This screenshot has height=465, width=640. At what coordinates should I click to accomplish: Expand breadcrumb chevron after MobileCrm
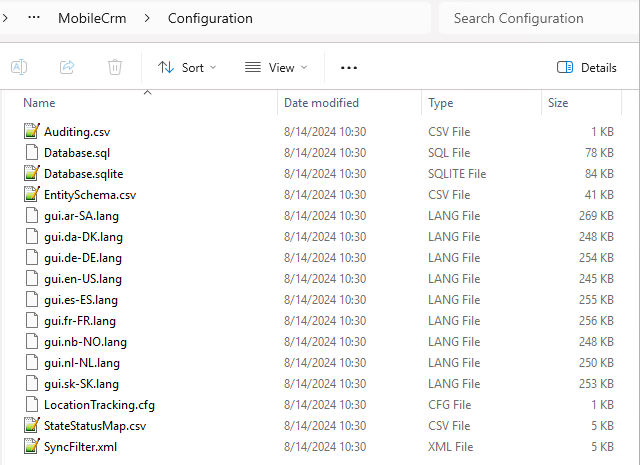[147, 18]
